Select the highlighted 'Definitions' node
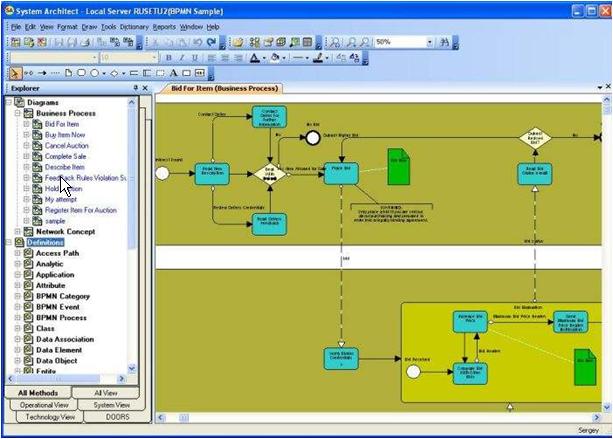 click(45, 242)
